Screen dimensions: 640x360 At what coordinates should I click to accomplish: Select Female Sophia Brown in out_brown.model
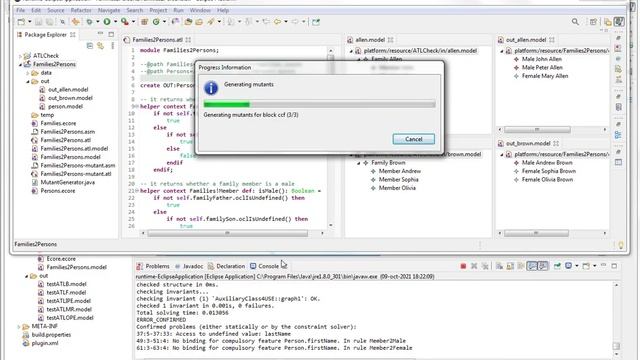[x=549, y=171]
